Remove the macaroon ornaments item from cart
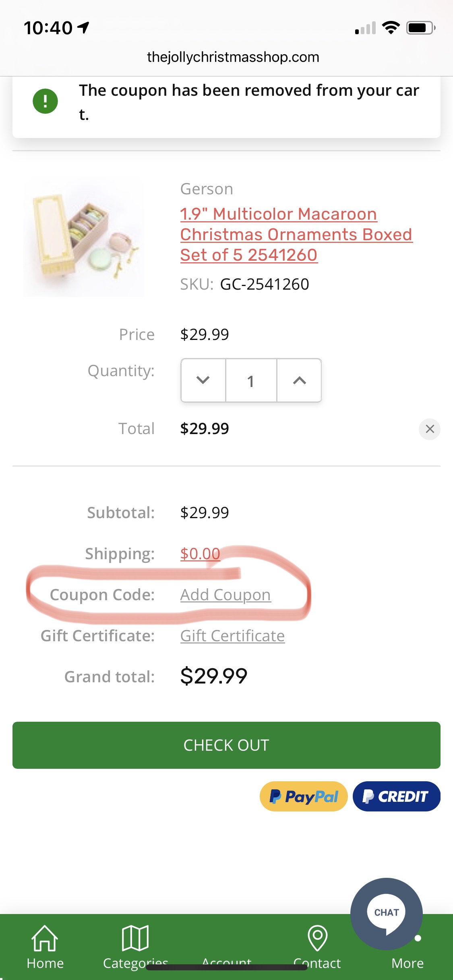The width and height of the screenshot is (453, 980). coord(430,429)
